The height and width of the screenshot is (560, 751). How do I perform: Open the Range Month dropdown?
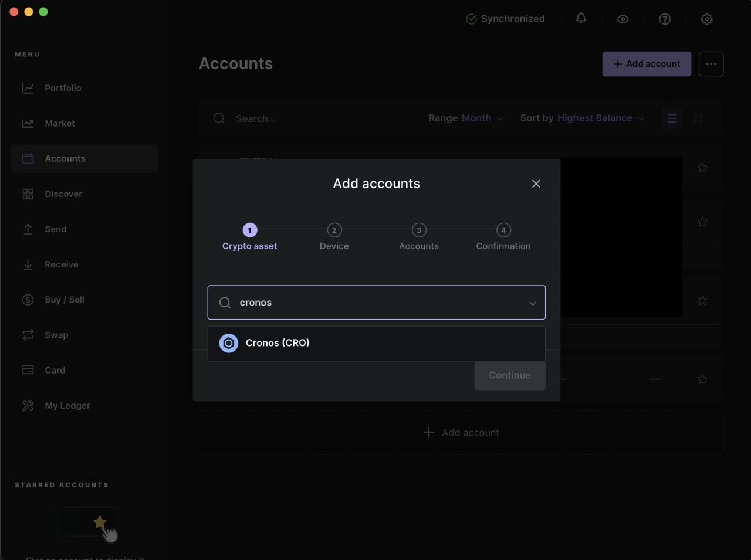(x=466, y=118)
